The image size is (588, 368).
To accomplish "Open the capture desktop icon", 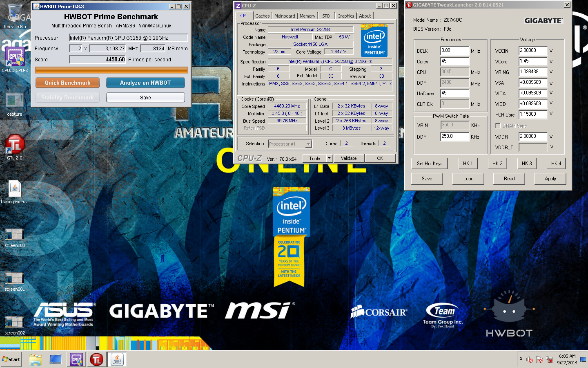I will 15,104.
